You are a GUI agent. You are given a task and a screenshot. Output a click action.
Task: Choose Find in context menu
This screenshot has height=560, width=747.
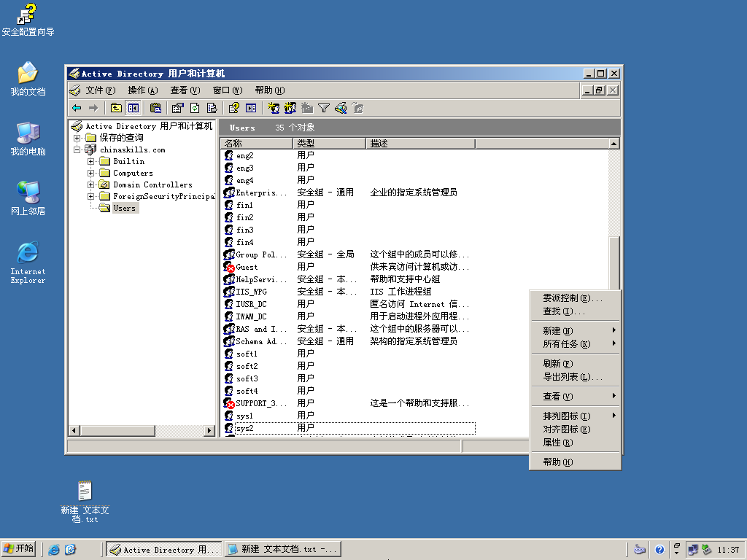(x=575, y=311)
